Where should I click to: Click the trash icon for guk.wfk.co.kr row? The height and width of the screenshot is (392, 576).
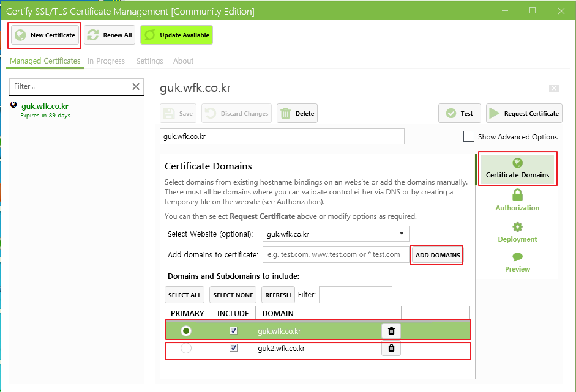pos(391,331)
